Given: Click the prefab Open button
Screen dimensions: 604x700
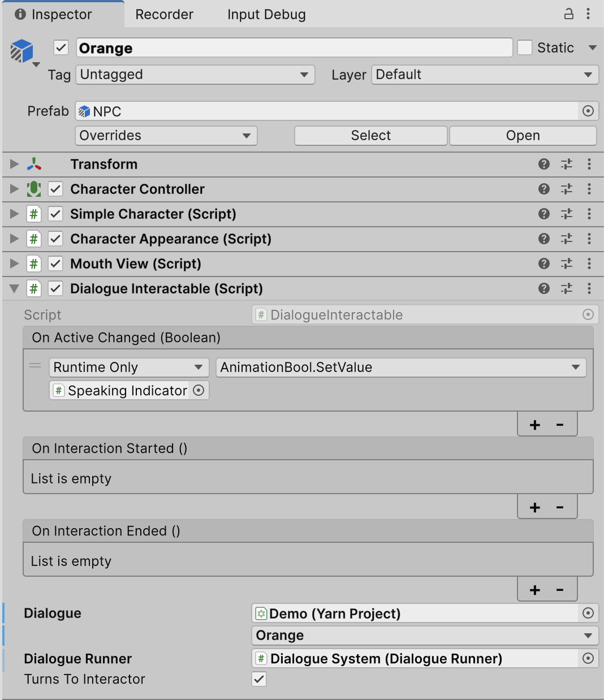Looking at the screenshot, I should [523, 136].
